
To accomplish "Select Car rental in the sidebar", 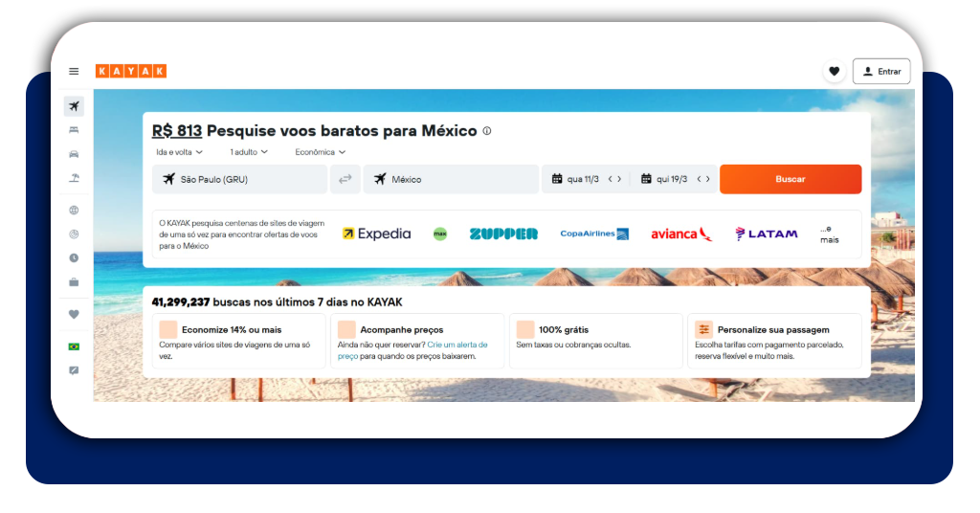I will tap(74, 154).
